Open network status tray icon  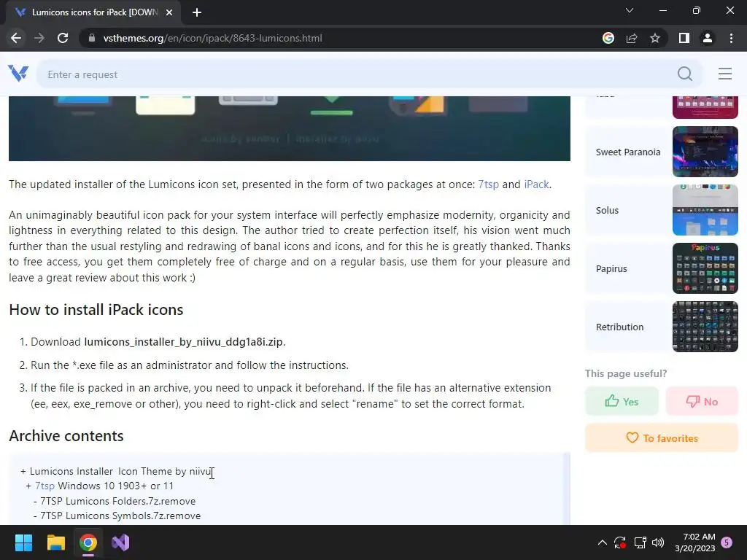tap(640, 542)
